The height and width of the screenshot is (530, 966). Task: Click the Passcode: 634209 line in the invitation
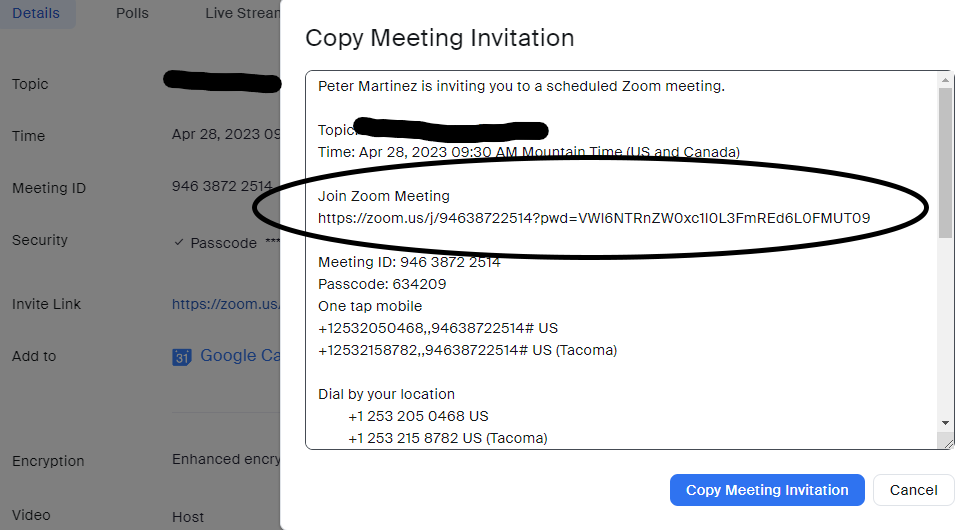382,284
